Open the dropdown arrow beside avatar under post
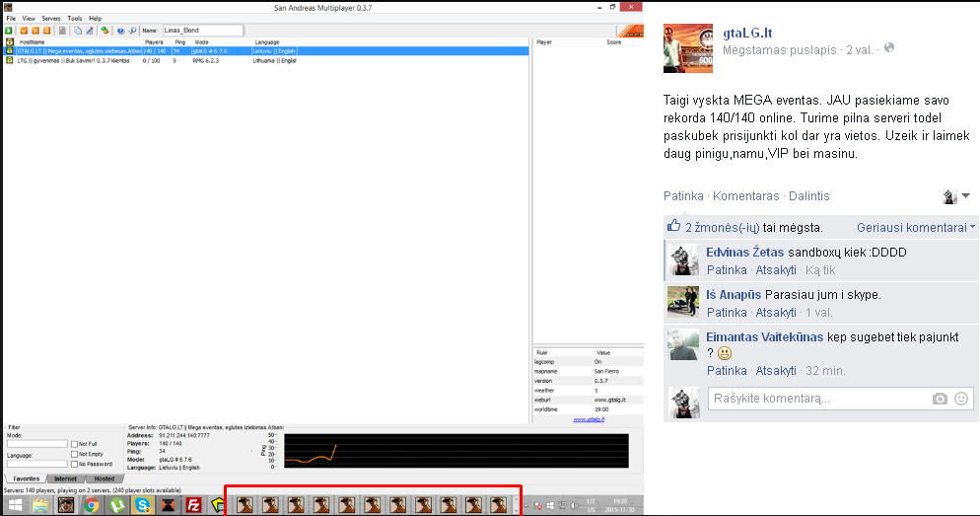This screenshot has height=516, width=980. pyautogui.click(x=965, y=195)
